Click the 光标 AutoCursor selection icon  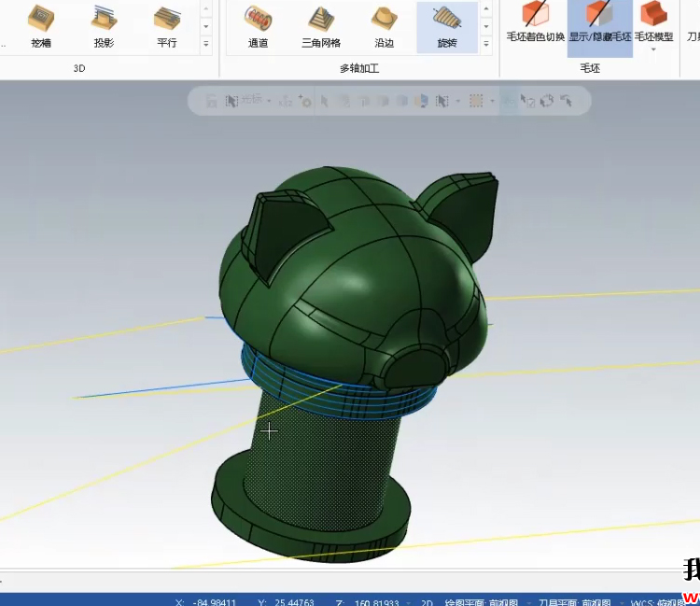point(231,101)
